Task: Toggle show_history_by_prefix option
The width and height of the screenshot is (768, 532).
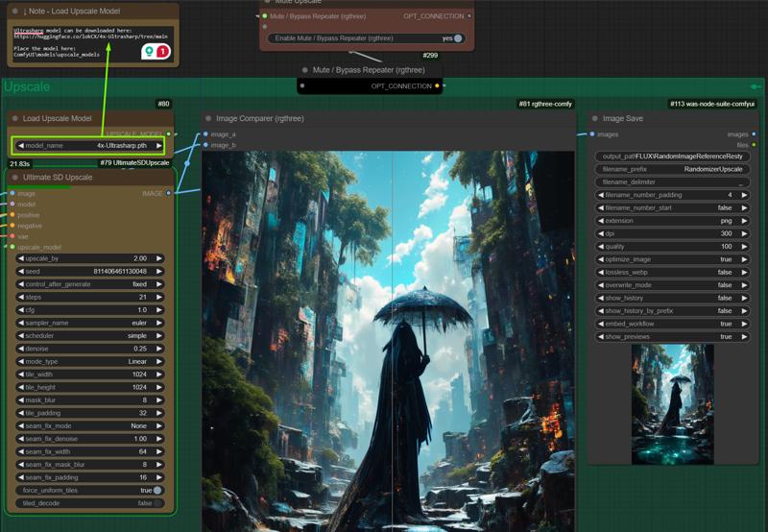Action: (672, 310)
